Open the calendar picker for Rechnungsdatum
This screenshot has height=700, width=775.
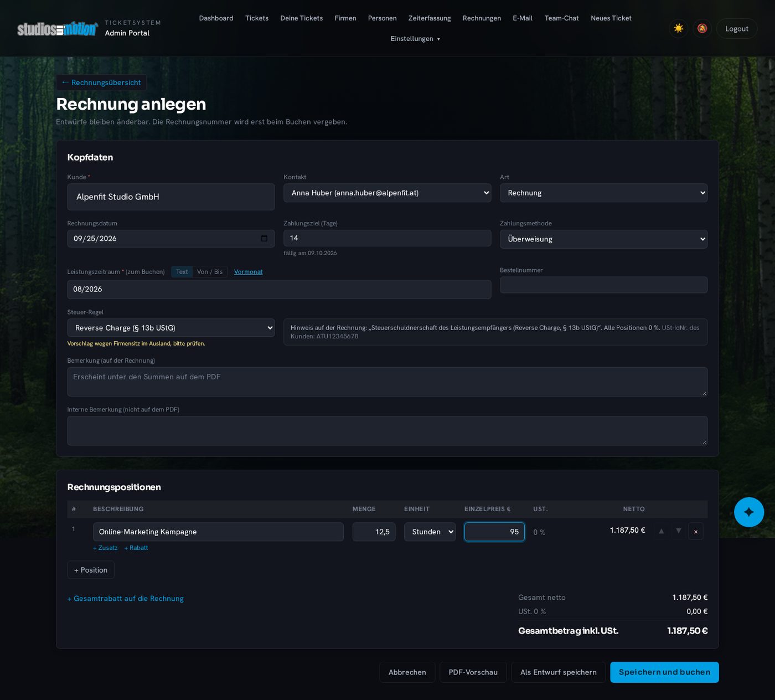(x=264, y=239)
